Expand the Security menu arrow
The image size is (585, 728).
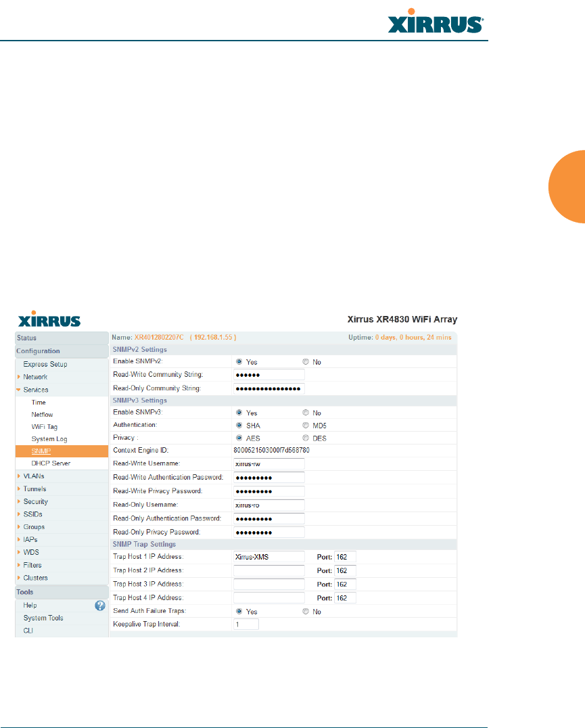tap(18, 501)
